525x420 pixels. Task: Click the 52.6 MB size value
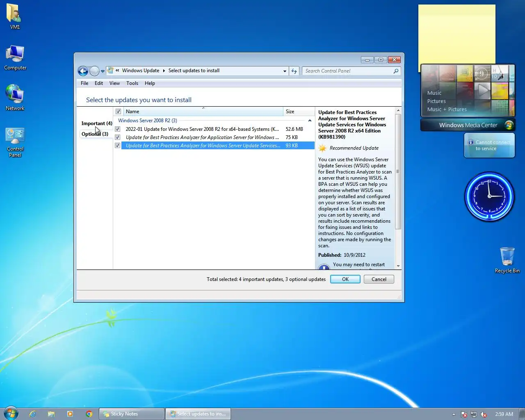294,129
